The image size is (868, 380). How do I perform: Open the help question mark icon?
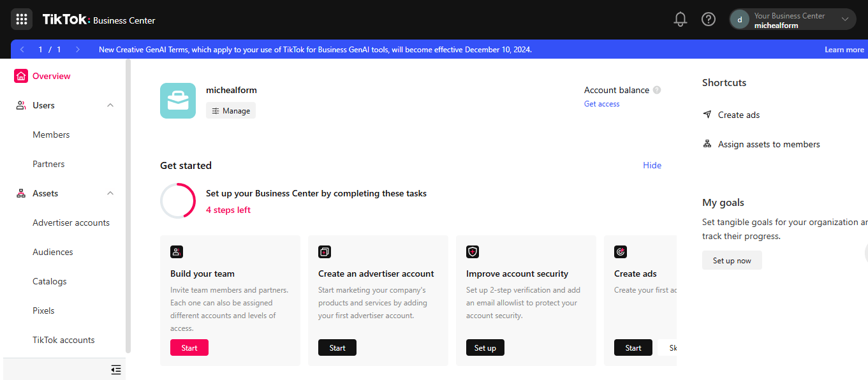pyautogui.click(x=709, y=19)
